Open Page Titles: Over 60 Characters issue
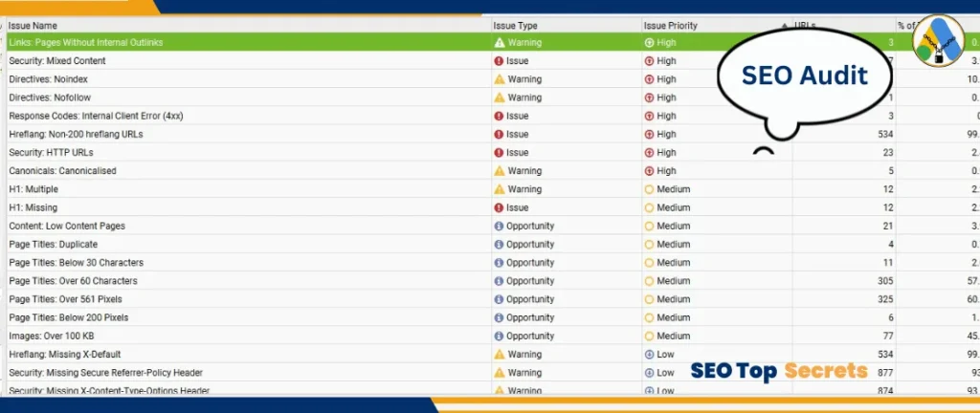 (73, 281)
